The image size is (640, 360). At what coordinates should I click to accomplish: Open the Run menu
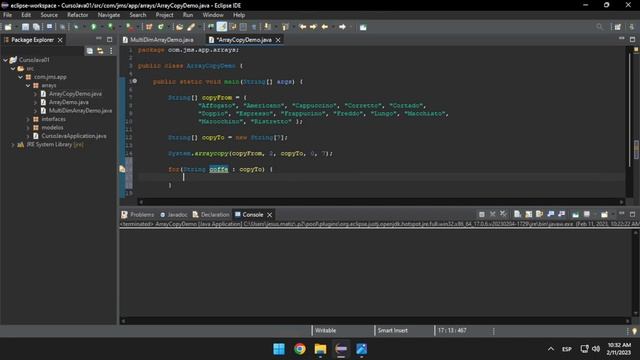coord(188,15)
